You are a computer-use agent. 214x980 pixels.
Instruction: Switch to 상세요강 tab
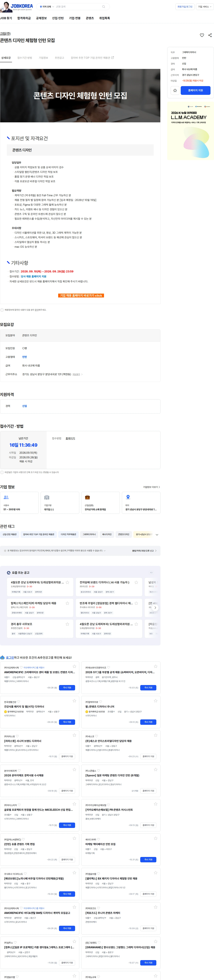(6, 58)
